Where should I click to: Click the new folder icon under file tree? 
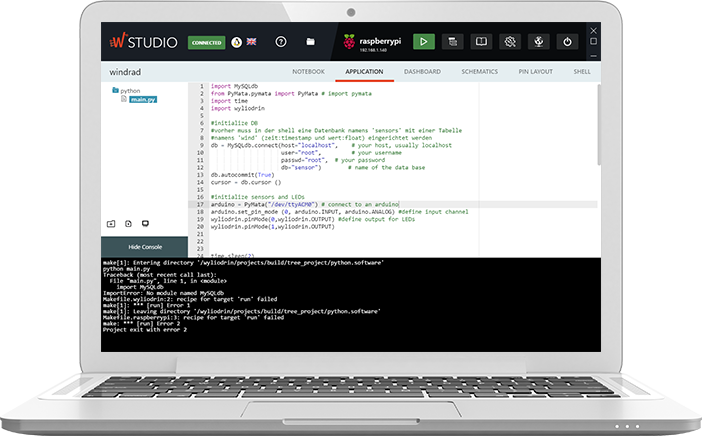coord(110,222)
